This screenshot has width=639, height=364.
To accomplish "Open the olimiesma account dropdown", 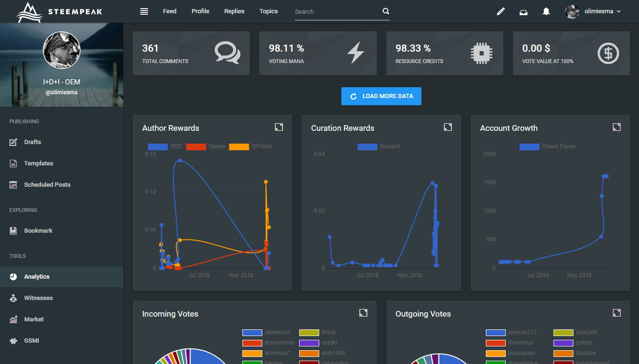I will [x=593, y=11].
